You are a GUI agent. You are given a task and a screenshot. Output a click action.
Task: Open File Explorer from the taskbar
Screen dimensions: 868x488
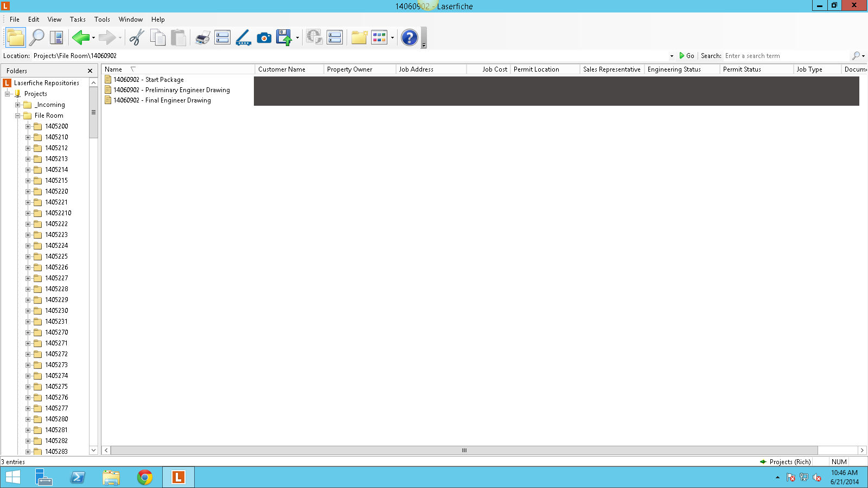click(111, 477)
